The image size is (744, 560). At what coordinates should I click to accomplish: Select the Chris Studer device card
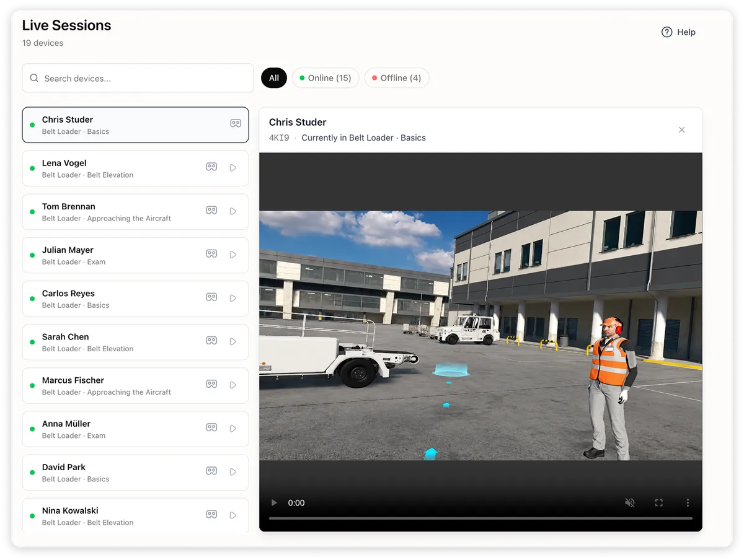point(135,125)
